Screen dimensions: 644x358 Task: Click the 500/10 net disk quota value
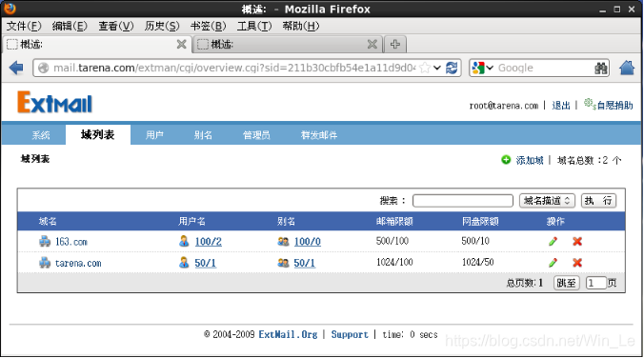tap(475, 241)
